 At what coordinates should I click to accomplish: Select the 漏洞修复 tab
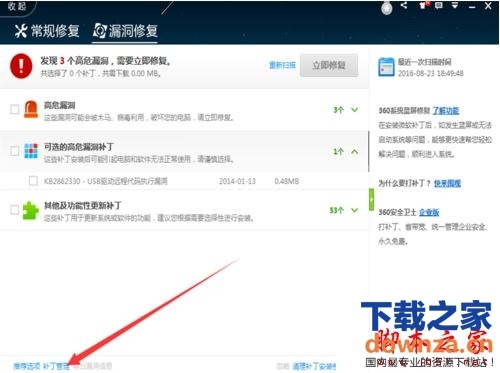(125, 31)
